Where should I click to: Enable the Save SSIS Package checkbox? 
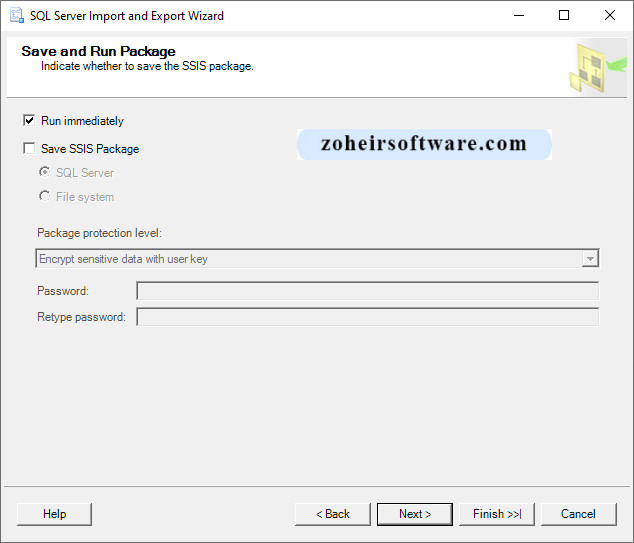point(29,149)
